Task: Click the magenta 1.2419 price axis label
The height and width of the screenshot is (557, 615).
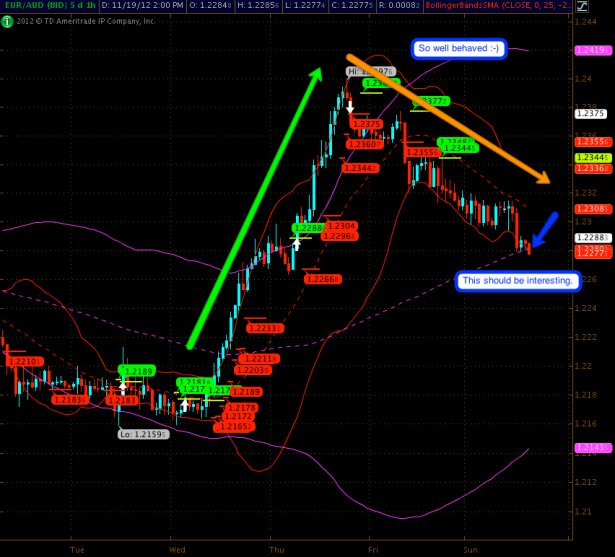Action: (x=588, y=50)
